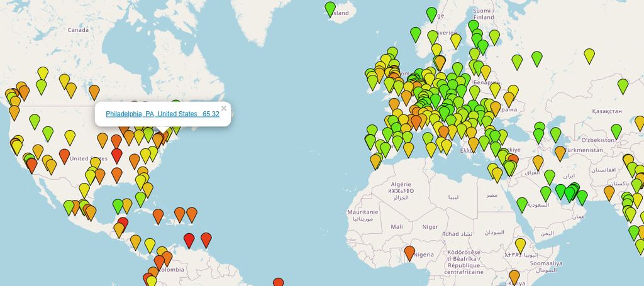The height and width of the screenshot is (286, 644).
Task: Close the Philadelphia popup
Action: [x=224, y=108]
